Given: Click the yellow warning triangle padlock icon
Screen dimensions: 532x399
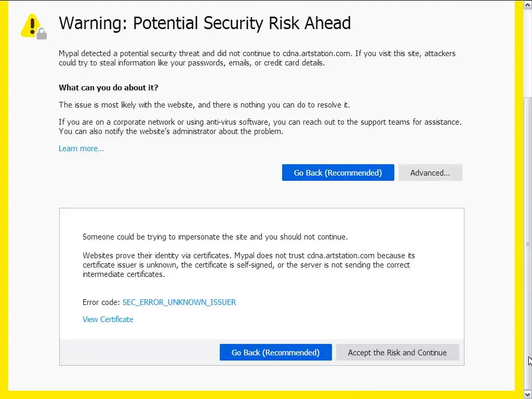Looking at the screenshot, I should point(33,25).
